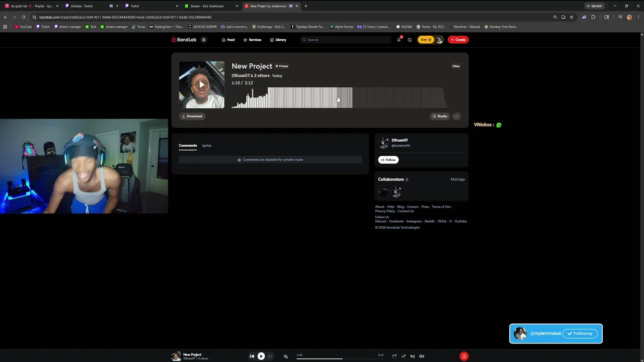Follow 21KozeGT
This screenshot has width=644, height=362.
[388, 160]
